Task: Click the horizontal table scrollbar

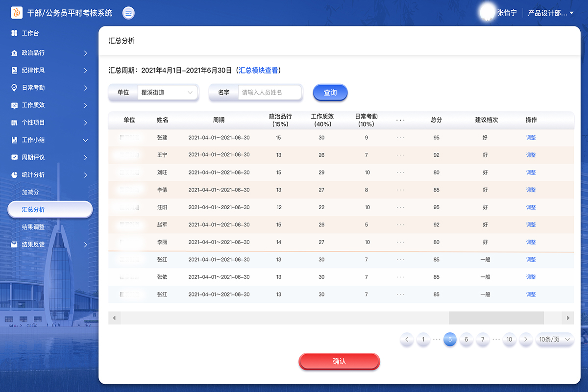Action: pyautogui.click(x=496, y=318)
